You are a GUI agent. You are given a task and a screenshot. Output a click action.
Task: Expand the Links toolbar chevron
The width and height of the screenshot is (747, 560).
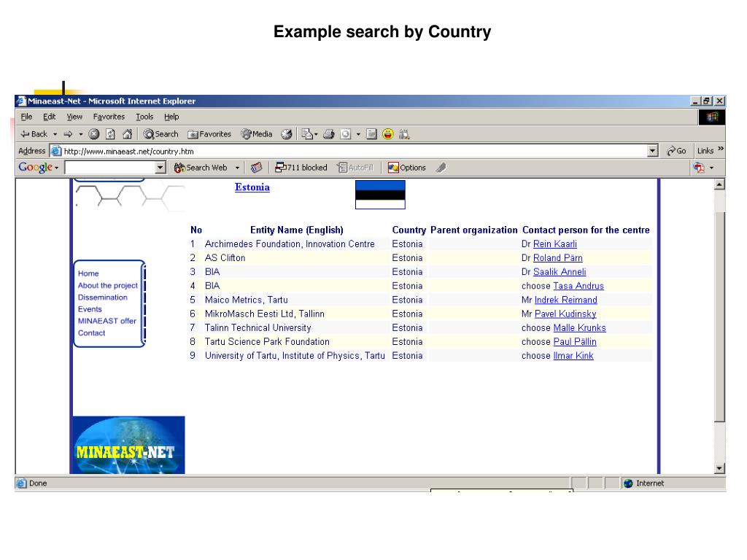(x=720, y=149)
